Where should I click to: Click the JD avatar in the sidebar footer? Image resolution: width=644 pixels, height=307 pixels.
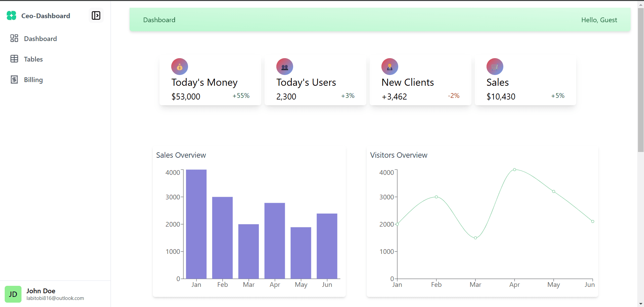pos(13,294)
